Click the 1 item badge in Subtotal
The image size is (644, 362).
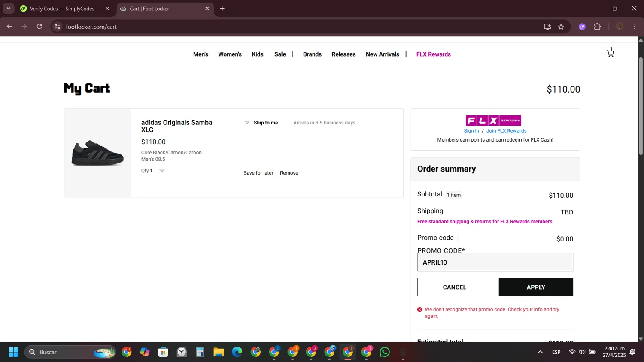click(453, 195)
